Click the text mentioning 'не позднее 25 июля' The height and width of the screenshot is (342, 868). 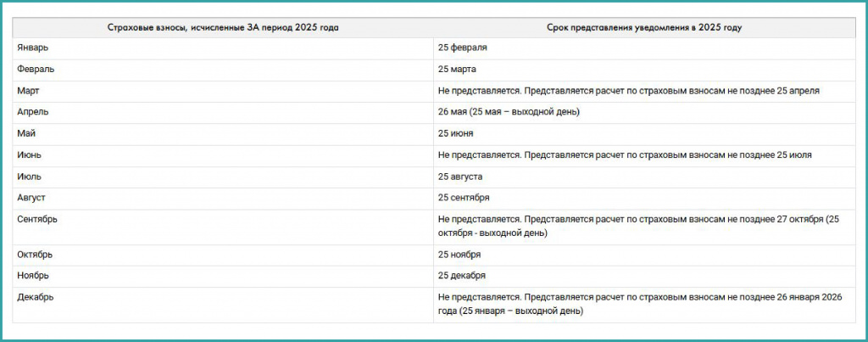tap(625, 155)
